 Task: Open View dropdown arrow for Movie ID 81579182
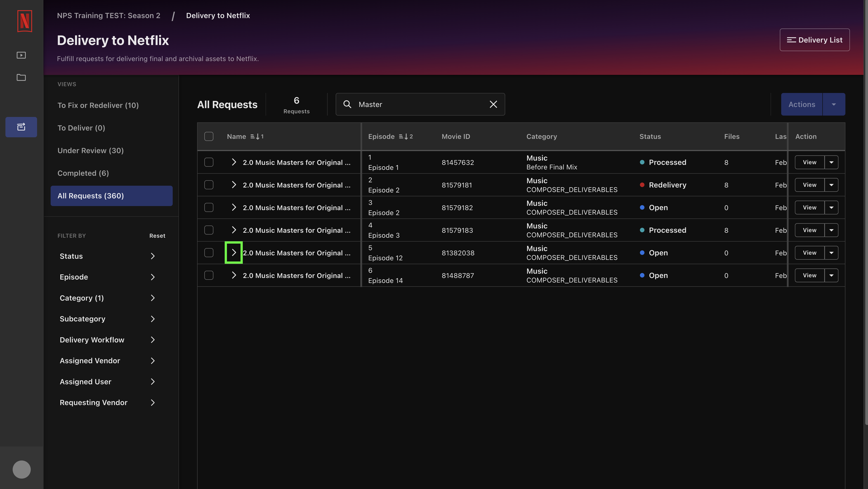coord(831,207)
